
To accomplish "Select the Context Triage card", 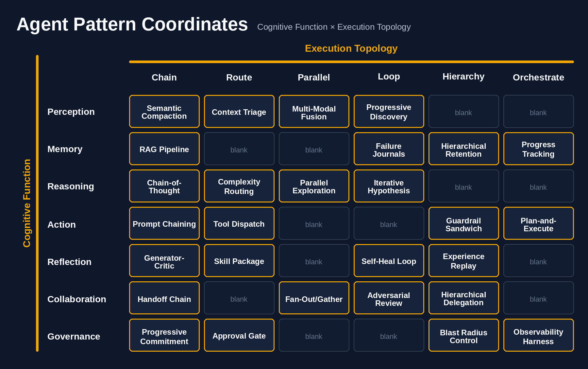I will click(239, 112).
